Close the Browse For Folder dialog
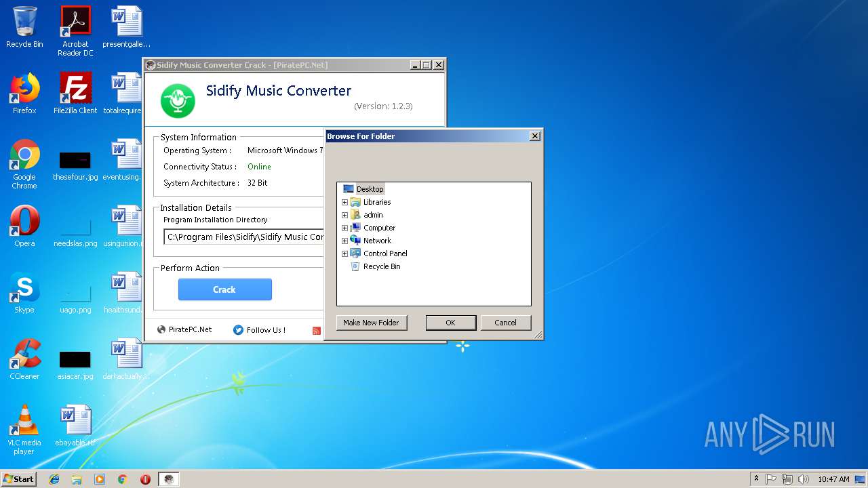Screen dimensions: 868x488 click(x=534, y=136)
